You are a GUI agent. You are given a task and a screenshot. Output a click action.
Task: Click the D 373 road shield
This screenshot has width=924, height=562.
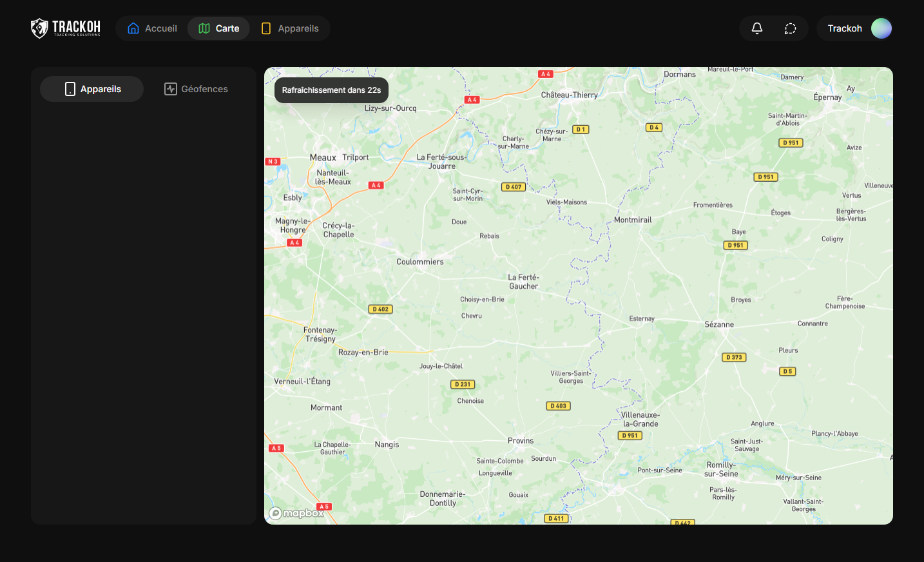click(734, 357)
